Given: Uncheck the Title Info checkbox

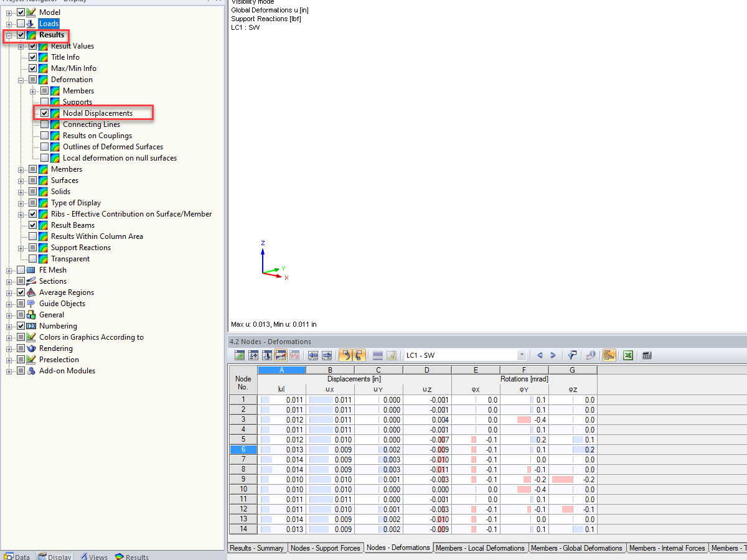Looking at the screenshot, I should pyautogui.click(x=33, y=57).
